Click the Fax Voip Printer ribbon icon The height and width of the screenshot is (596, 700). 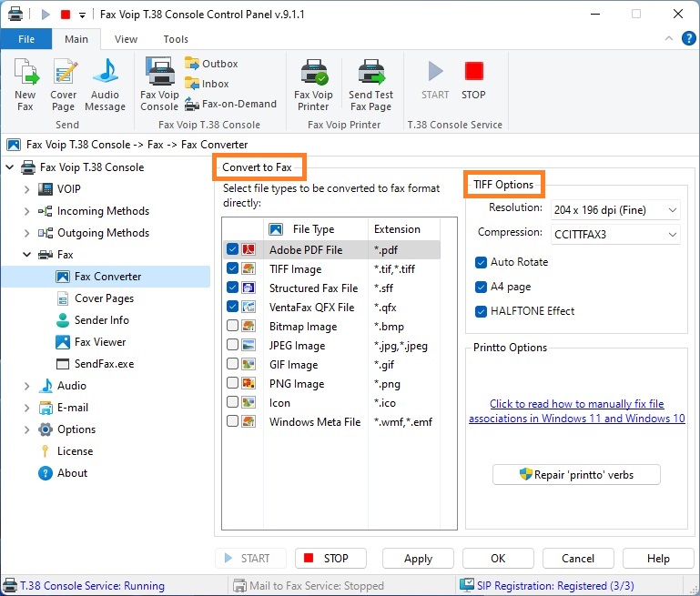point(313,85)
